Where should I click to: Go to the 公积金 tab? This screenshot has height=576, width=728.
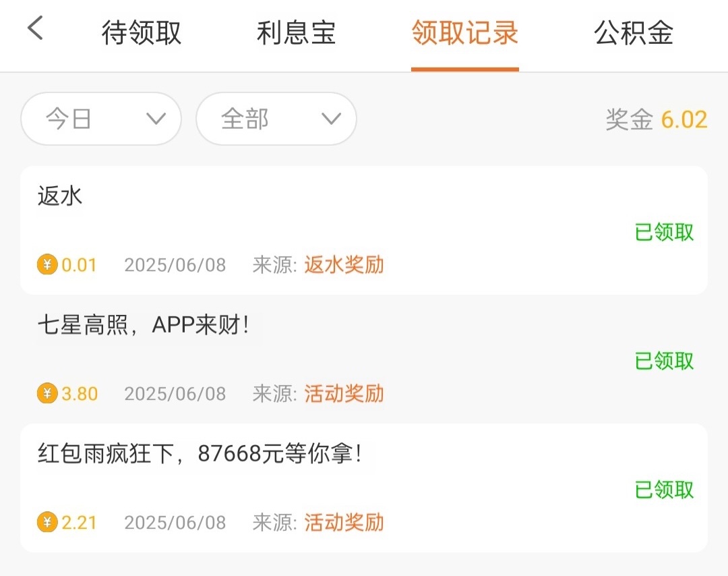pos(634,33)
